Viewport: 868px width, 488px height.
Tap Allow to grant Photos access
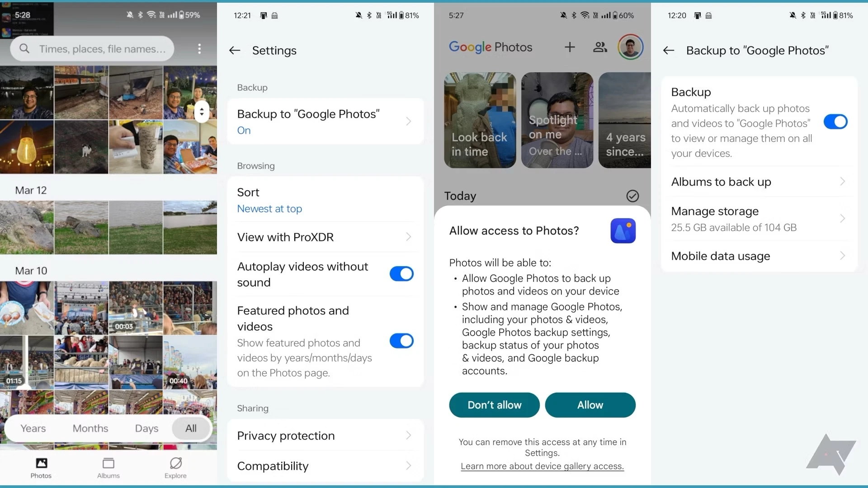[x=590, y=404]
